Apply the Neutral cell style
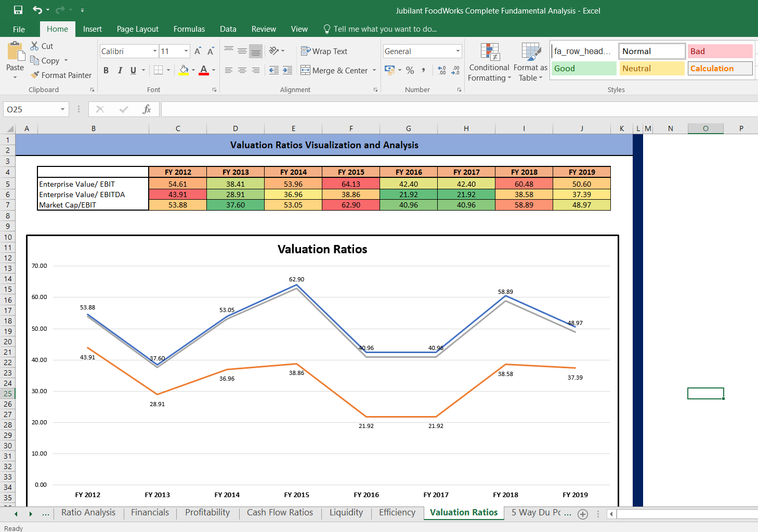Screen dimensions: 758x532 pos(652,68)
